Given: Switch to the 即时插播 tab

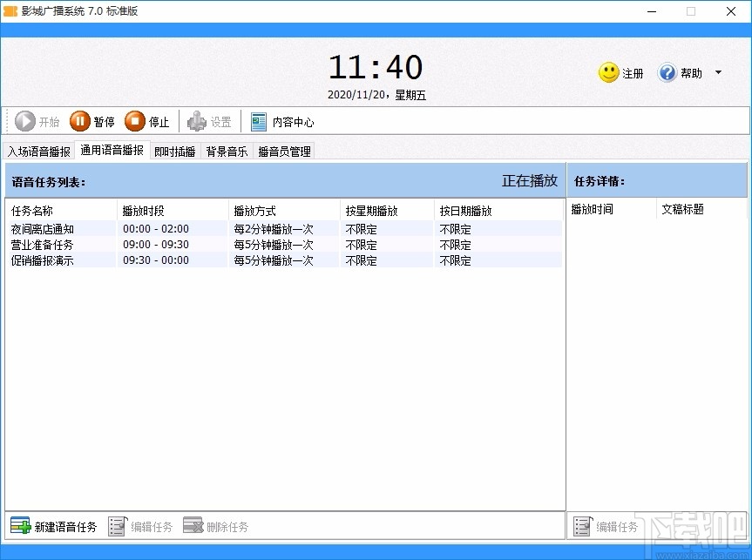Looking at the screenshot, I should coord(174,150).
